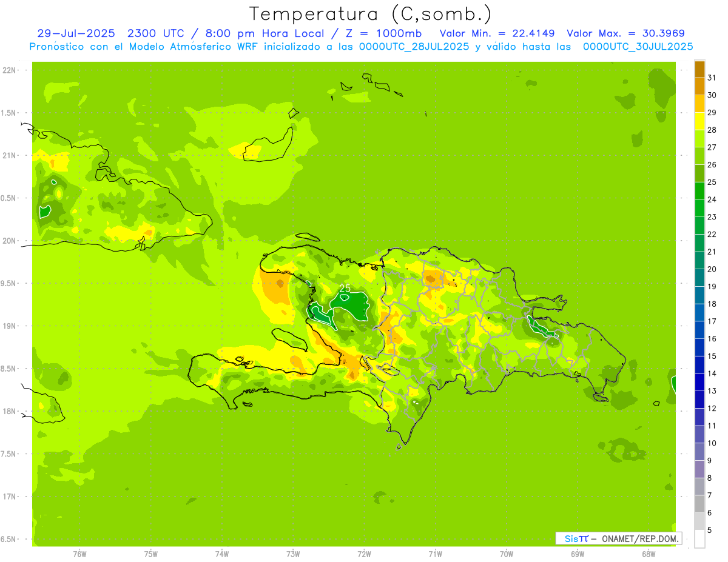
Task: Click the '71W' longitude axis label
Action: point(435,554)
